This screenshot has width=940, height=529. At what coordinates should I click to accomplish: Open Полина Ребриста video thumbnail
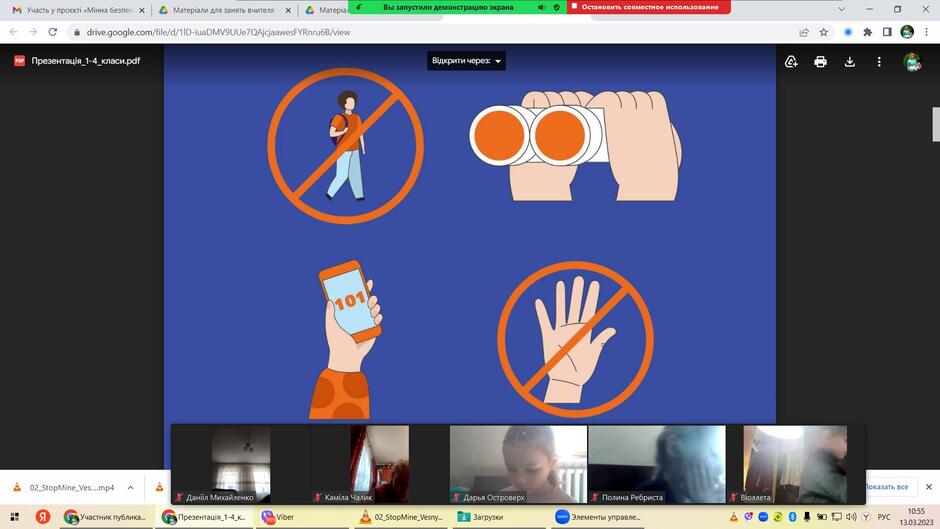point(656,464)
